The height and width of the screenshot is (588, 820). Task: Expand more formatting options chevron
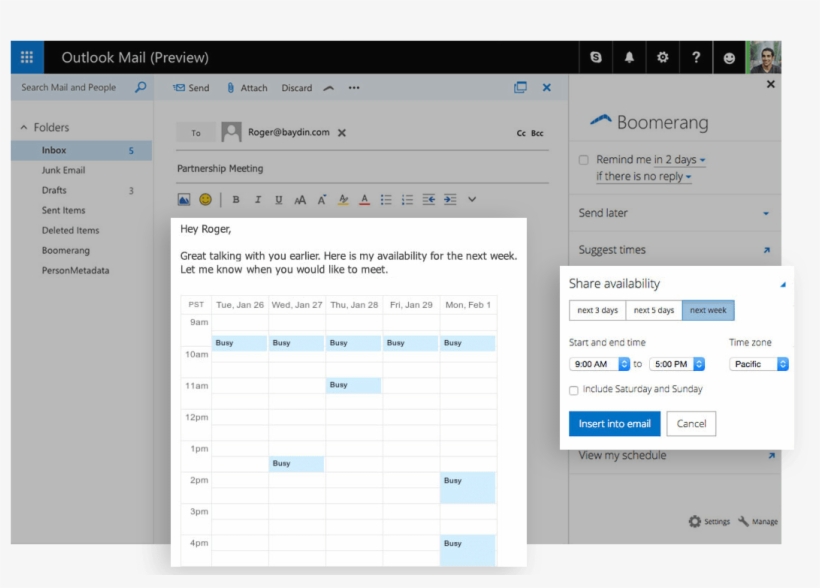pyautogui.click(x=472, y=199)
